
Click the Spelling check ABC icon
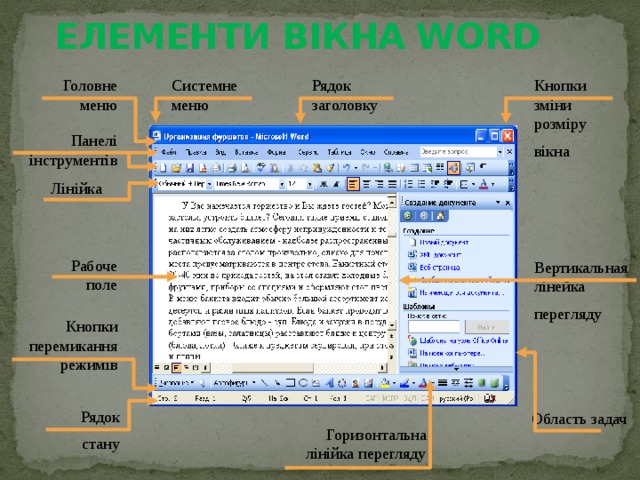coord(261,167)
